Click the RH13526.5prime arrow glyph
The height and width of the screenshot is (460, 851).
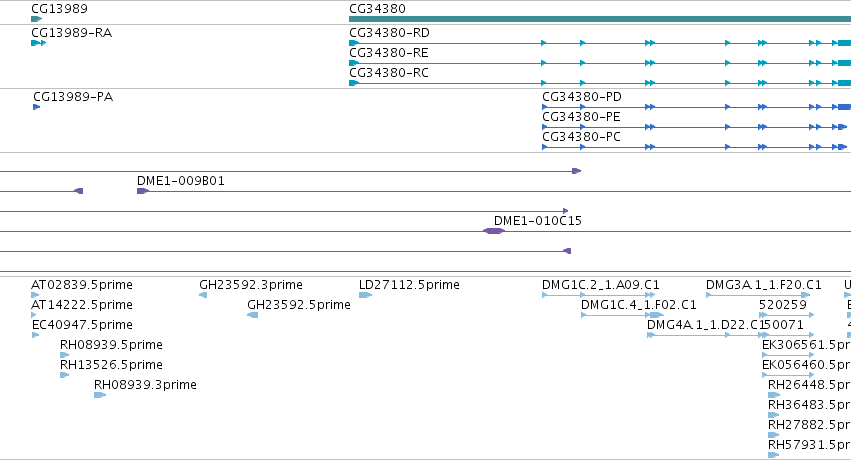pyautogui.click(x=65, y=375)
